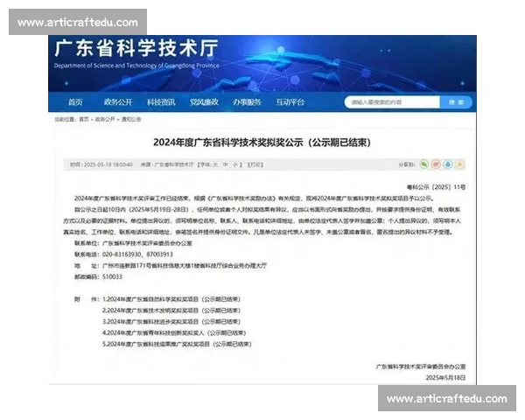Viewport: 525px width, 420px height.
Task: Click the closing date 2025年5月18日
Action: pos(445,377)
